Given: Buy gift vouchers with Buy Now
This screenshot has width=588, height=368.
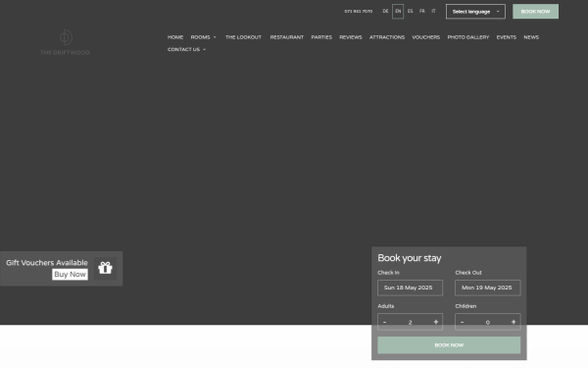Looking at the screenshot, I should tap(71, 275).
